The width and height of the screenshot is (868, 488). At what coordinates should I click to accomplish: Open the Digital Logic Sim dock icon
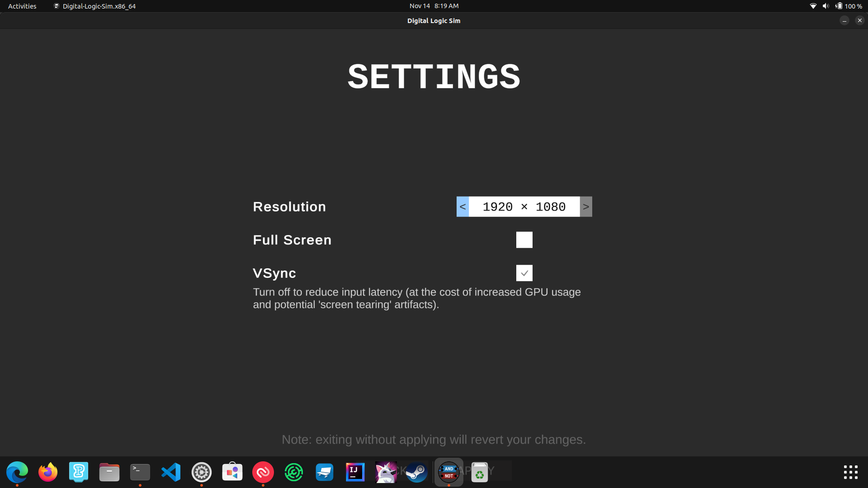coord(448,472)
